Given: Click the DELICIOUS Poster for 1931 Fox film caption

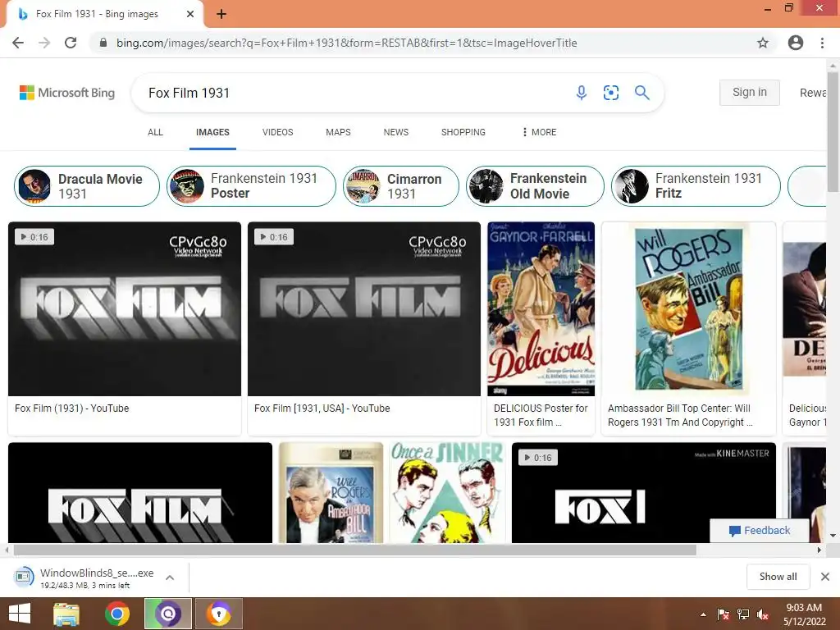Looking at the screenshot, I should (x=541, y=415).
